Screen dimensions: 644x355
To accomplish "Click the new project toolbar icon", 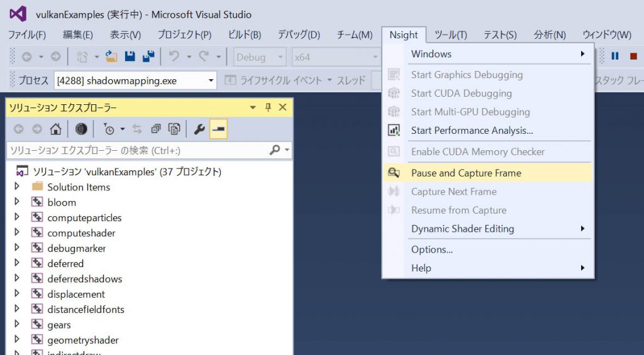I will (x=82, y=57).
